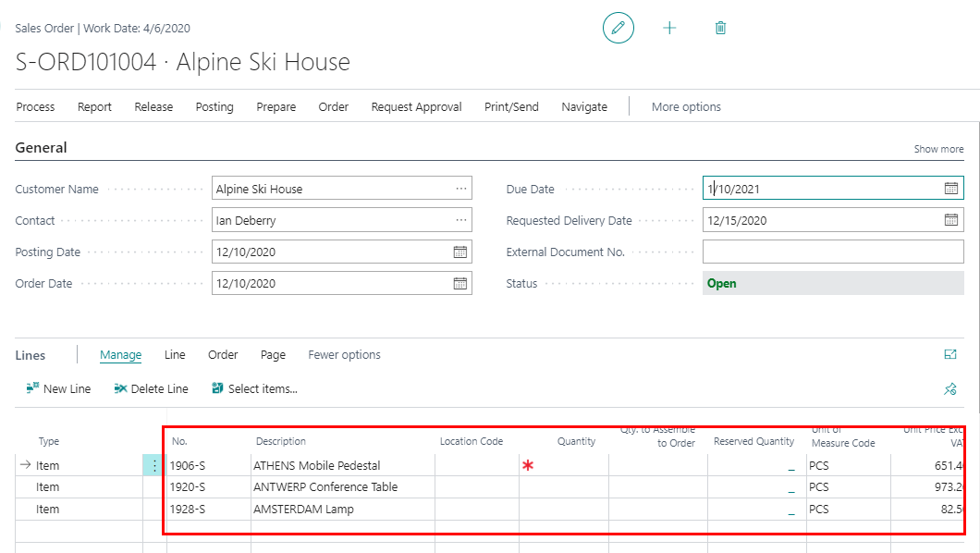
Task: Select Manage tab in Lines
Action: pyautogui.click(x=120, y=355)
